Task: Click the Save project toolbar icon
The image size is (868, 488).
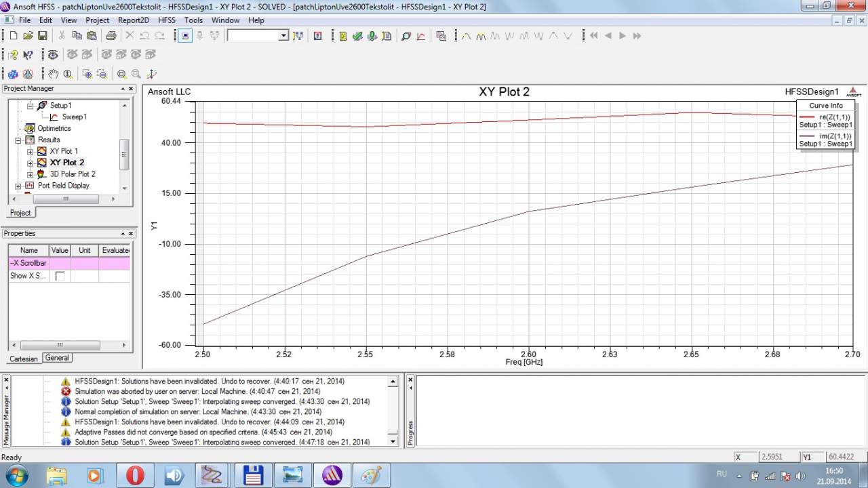Action: (x=42, y=36)
